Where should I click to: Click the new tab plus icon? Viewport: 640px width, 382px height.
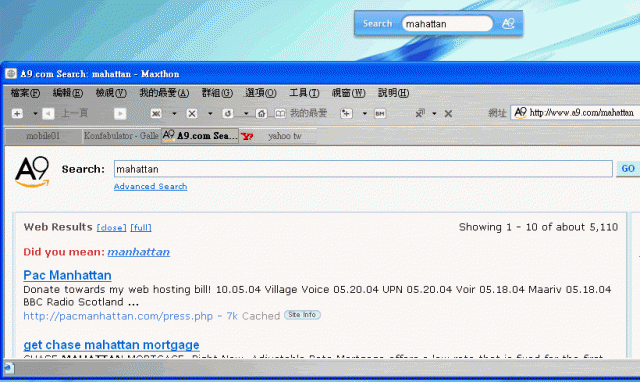[x=17, y=113]
